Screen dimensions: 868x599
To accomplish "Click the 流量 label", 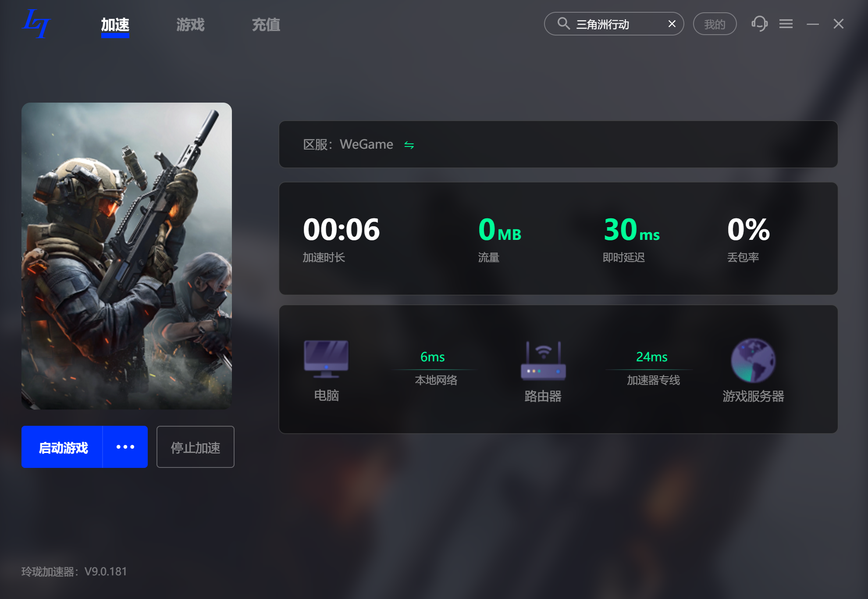I will point(489,257).
